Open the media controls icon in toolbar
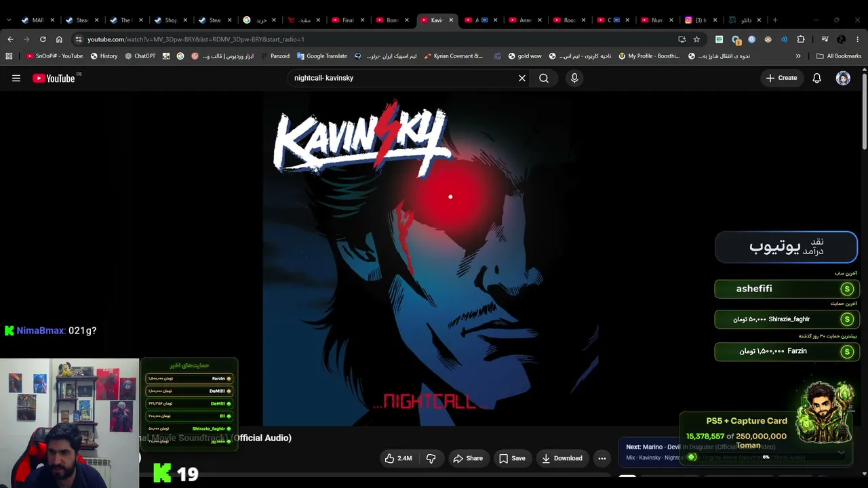This screenshot has height=488, width=868. 825,39
